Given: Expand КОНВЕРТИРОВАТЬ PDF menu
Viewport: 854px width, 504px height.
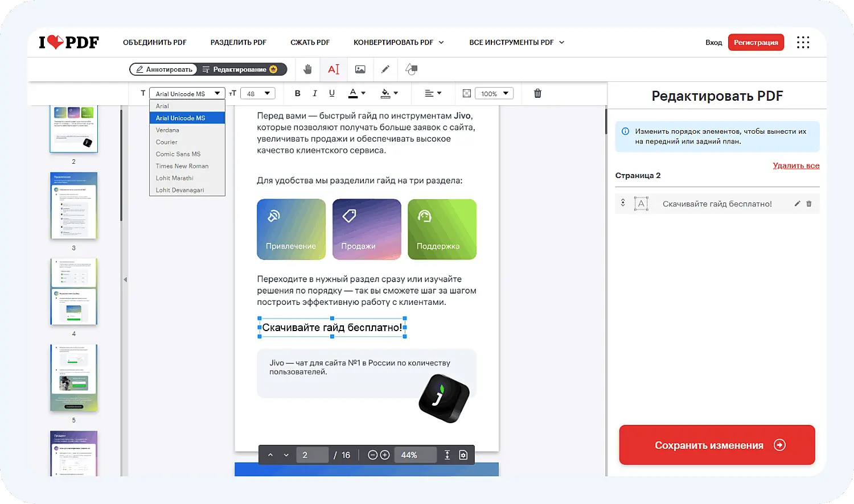Looking at the screenshot, I should (x=399, y=42).
